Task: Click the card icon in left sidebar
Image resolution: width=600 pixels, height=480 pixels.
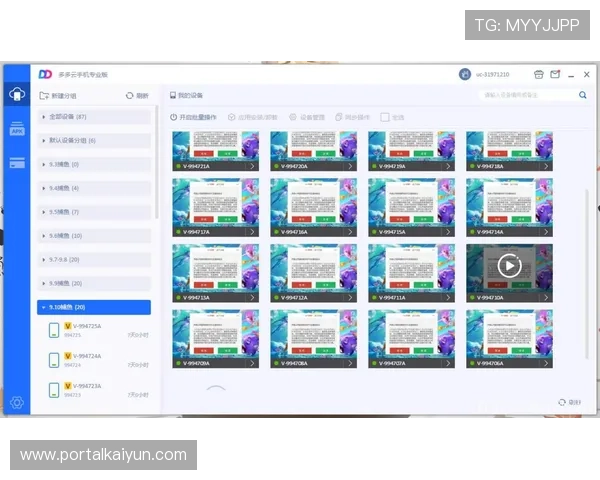Action: coord(17,163)
